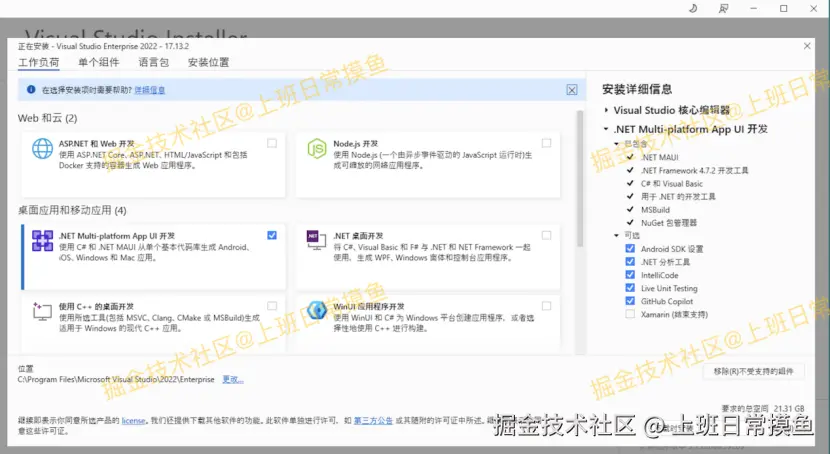Screen dimensions: 830x454
Task: Open the feedback icon in title bar
Action: click(723, 8)
